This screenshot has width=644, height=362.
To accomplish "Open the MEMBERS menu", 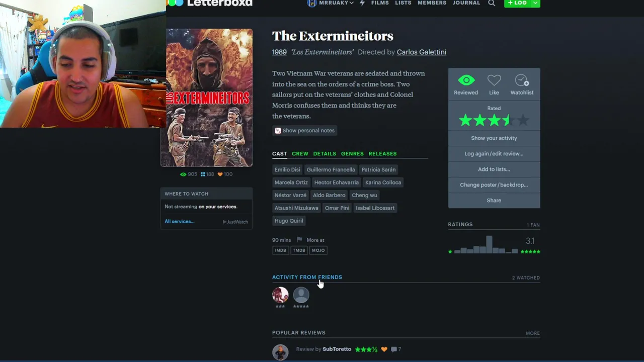I will click(432, 3).
